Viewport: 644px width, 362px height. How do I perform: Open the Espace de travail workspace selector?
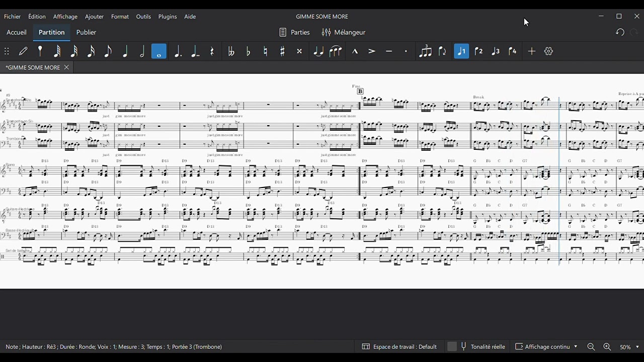(x=399, y=347)
